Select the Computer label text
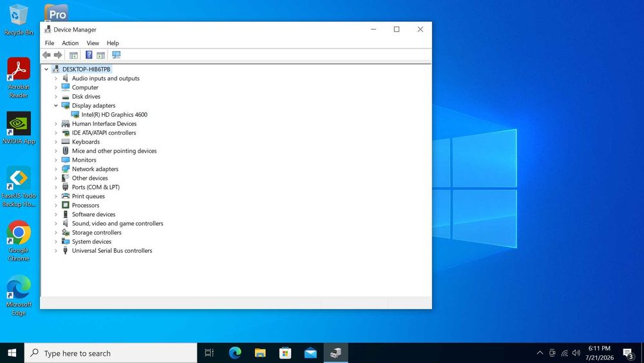 point(85,88)
